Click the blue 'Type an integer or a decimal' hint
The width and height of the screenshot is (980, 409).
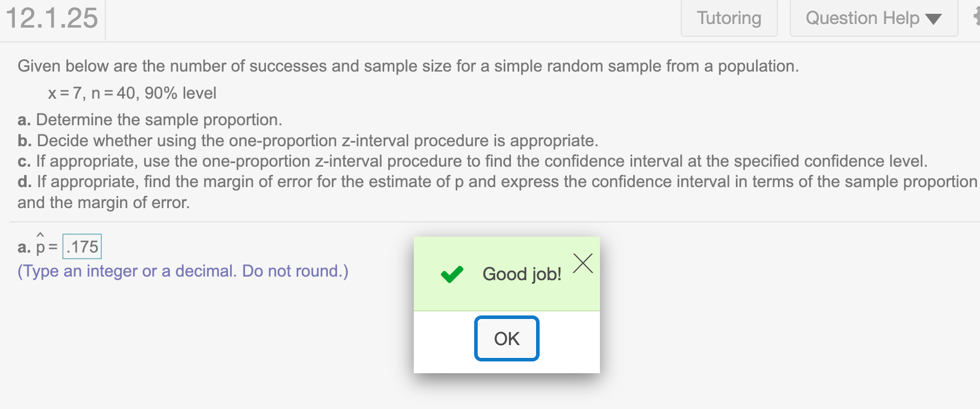(x=183, y=271)
